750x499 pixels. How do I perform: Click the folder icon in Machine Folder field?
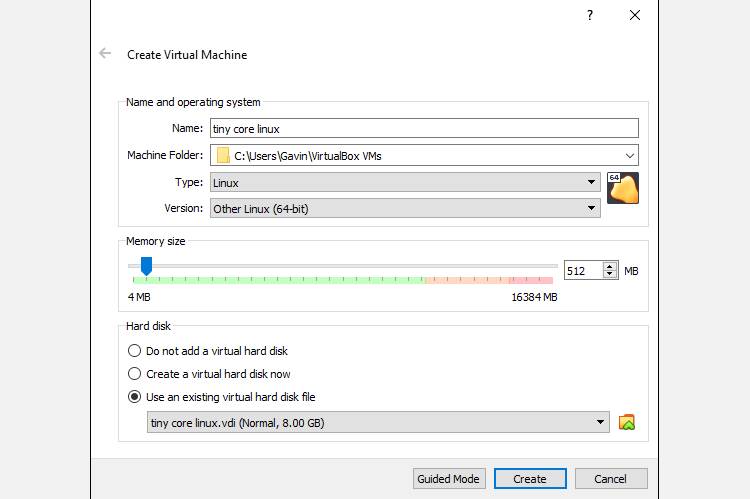tap(223, 155)
